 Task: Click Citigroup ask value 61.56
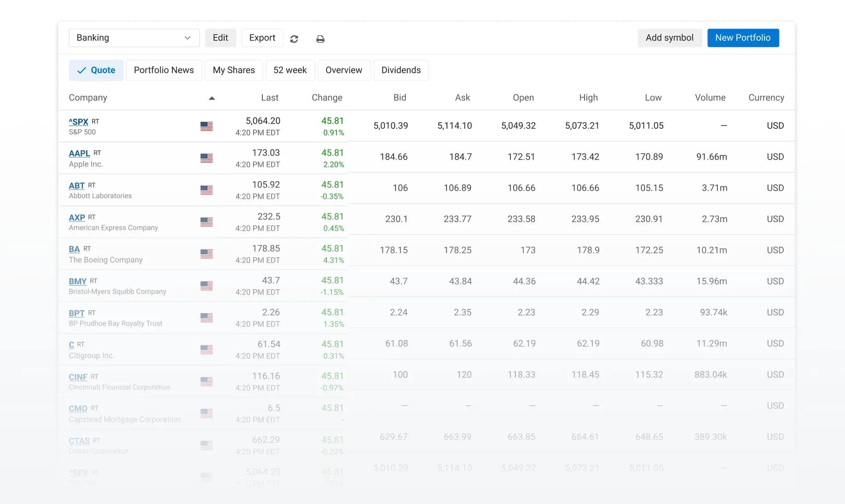(x=461, y=344)
